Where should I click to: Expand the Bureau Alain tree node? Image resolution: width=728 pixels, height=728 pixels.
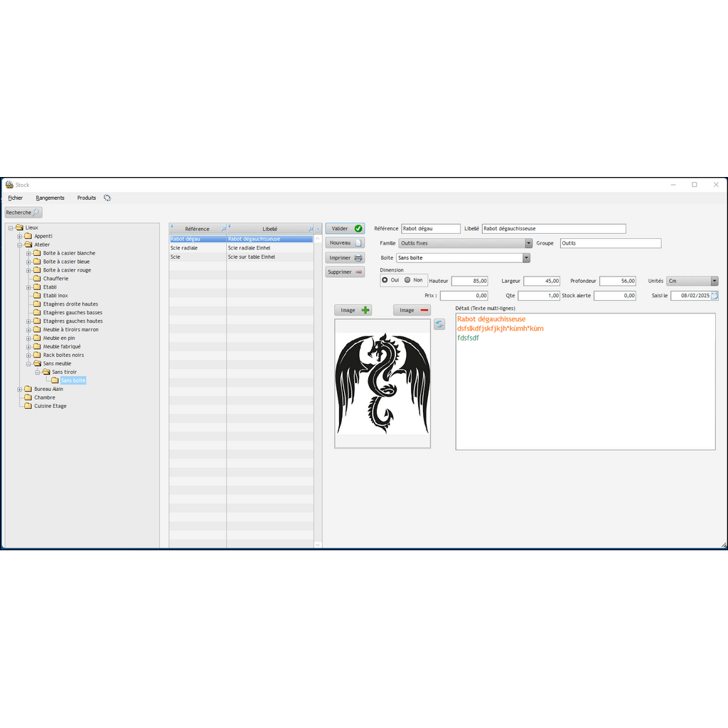[19, 389]
